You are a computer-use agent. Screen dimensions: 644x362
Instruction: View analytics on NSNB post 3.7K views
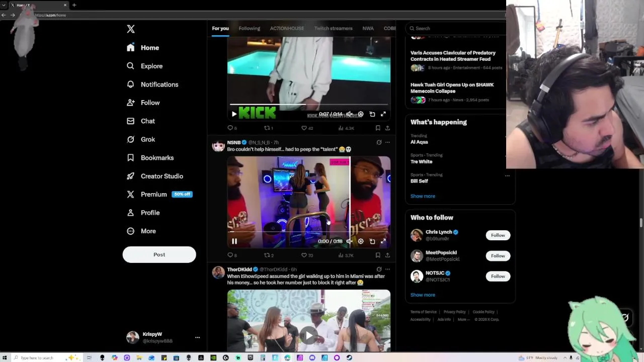coord(346,255)
